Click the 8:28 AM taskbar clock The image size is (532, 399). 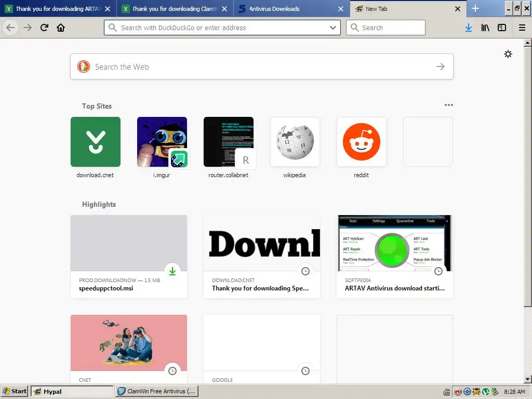(514, 392)
